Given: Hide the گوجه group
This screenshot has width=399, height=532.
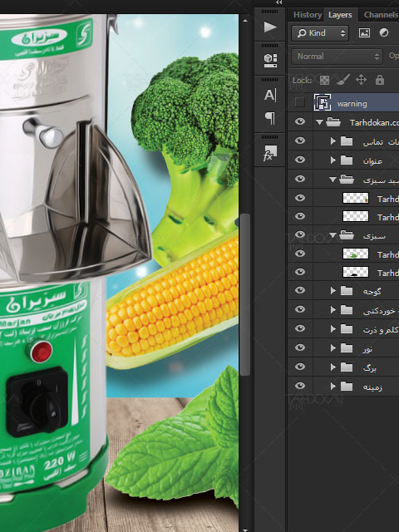Looking at the screenshot, I should pyautogui.click(x=300, y=290).
